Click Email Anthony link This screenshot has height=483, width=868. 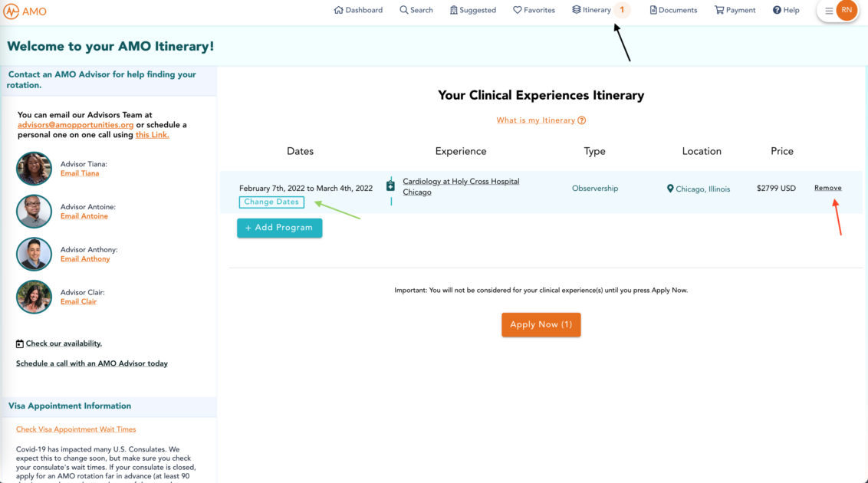[85, 259]
